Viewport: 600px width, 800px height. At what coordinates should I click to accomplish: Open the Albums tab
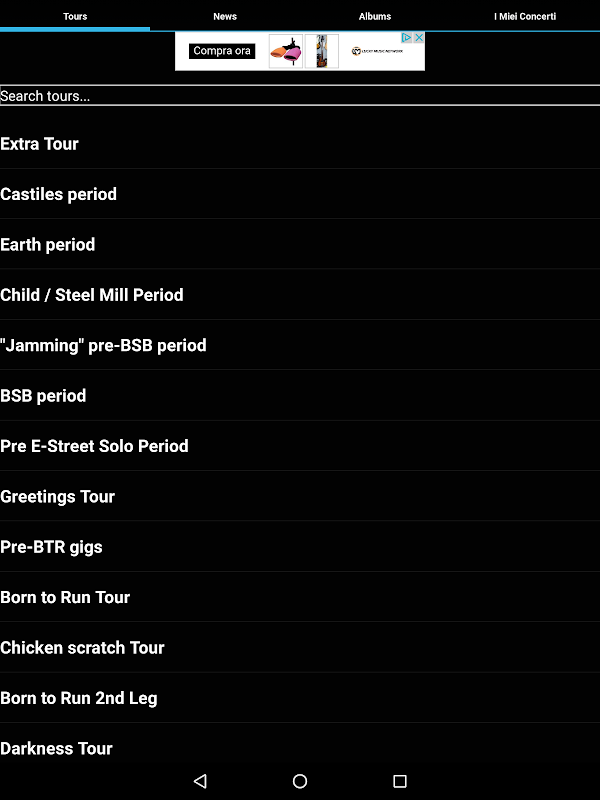pyautogui.click(x=375, y=16)
